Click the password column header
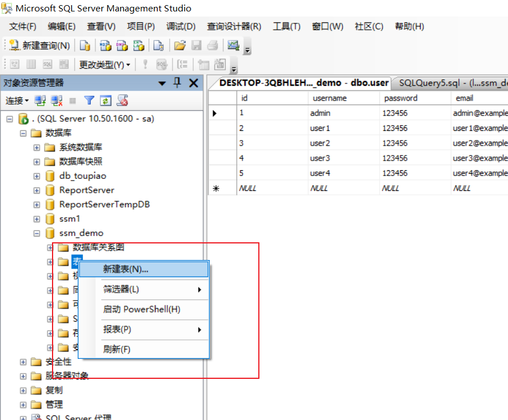Image resolution: width=508 pixels, height=420 pixels. pos(415,98)
